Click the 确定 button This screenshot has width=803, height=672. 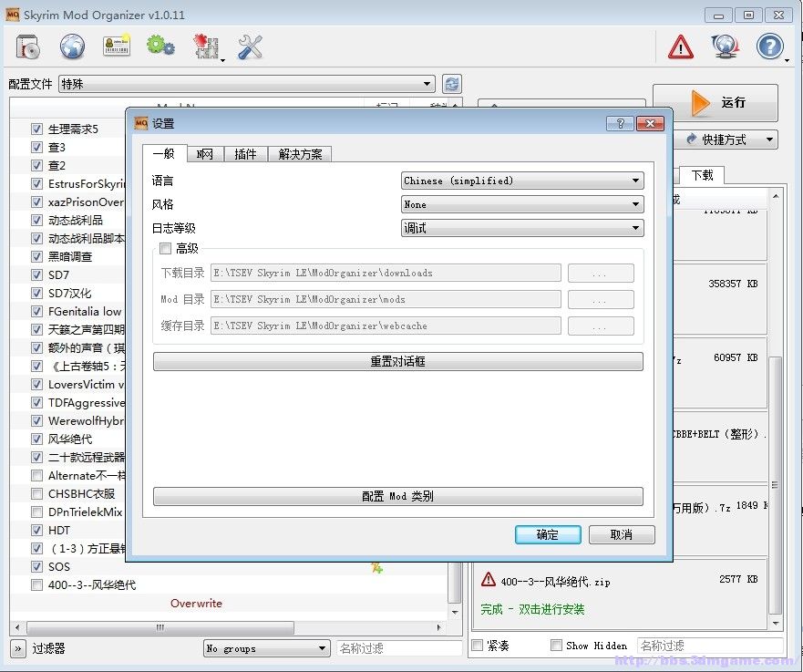coord(548,534)
